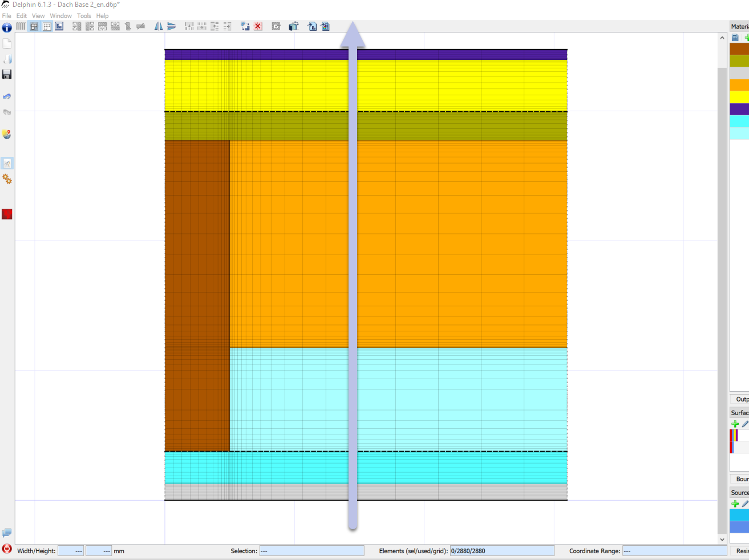
Task: Click the remove column icon
Action: coord(128,26)
